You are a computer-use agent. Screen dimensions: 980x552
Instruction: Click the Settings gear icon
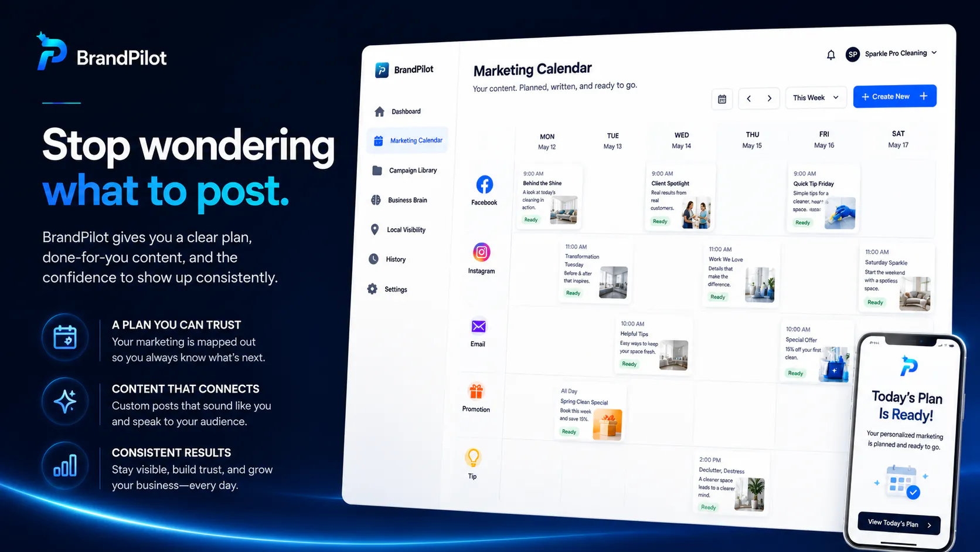pos(372,289)
